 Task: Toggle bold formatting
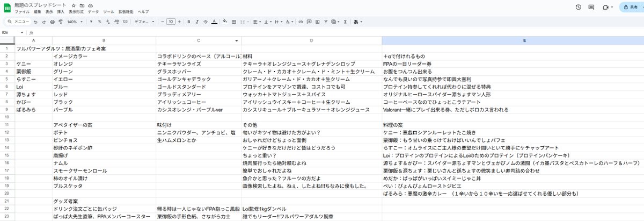[189, 22]
